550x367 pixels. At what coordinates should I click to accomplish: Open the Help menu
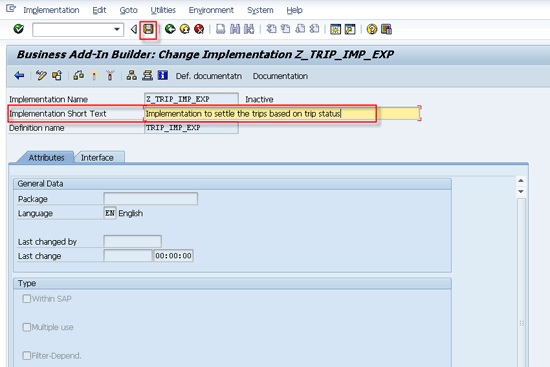pyautogui.click(x=294, y=10)
